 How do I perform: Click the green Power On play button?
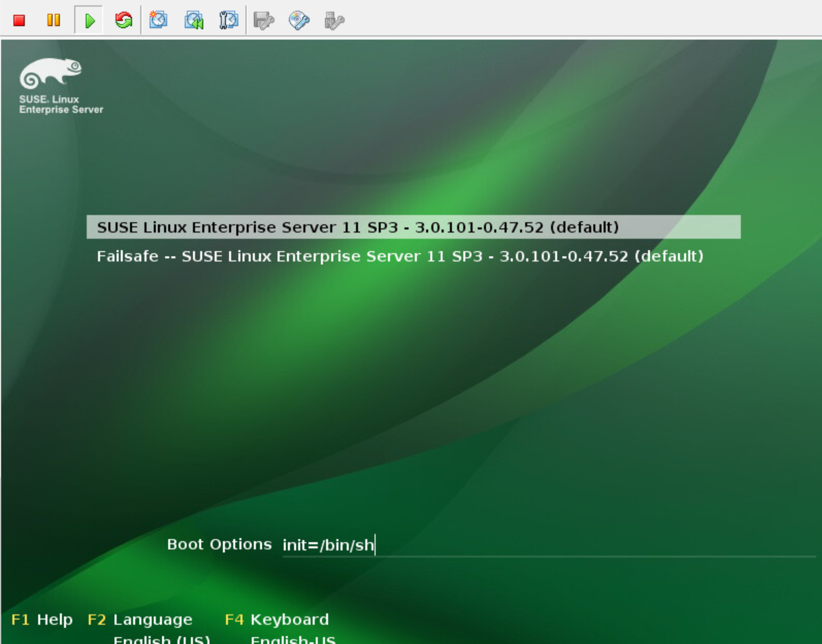[89, 21]
